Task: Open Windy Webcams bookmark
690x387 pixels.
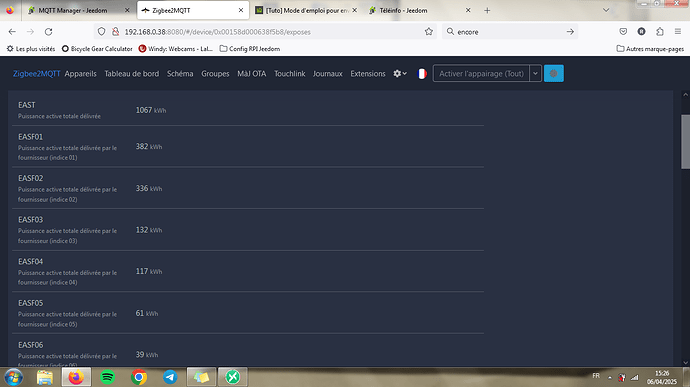Action: tap(175, 49)
